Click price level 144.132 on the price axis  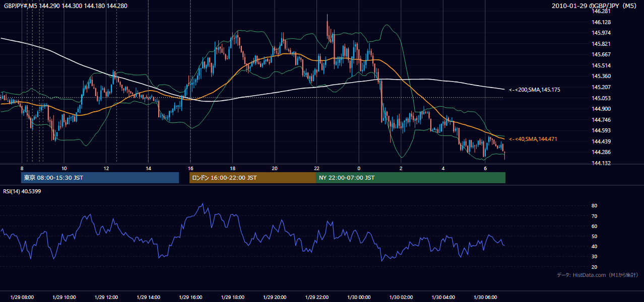coord(601,163)
